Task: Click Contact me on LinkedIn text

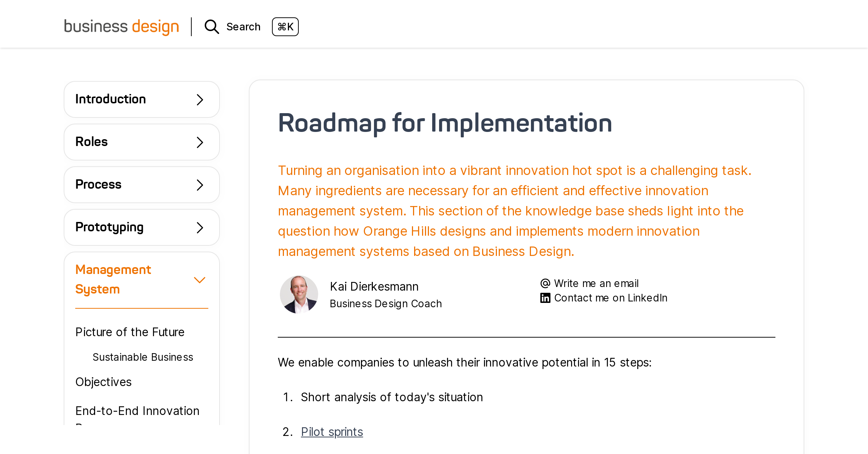Action: point(610,297)
